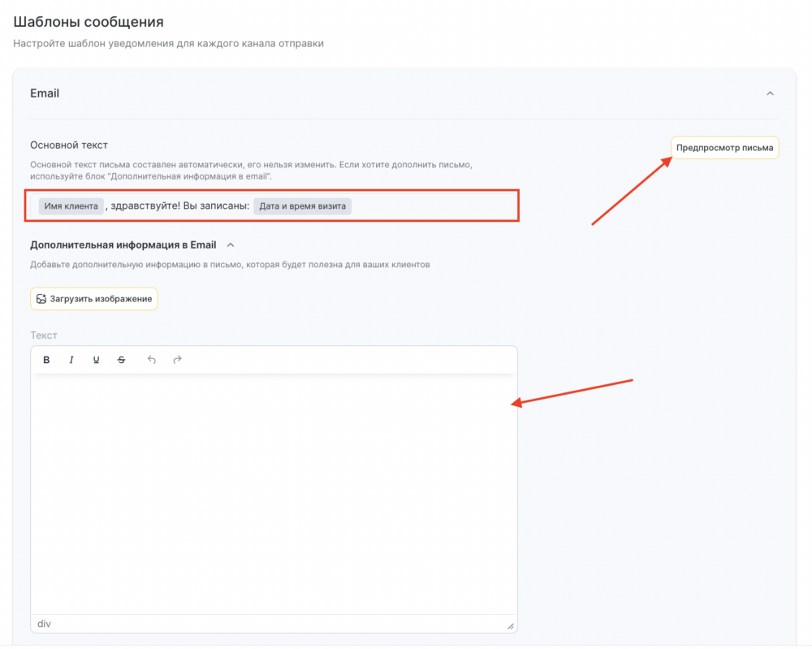Viewport: 812px width, 649px height.
Task: Click the Текст label above the editor
Action: point(44,335)
